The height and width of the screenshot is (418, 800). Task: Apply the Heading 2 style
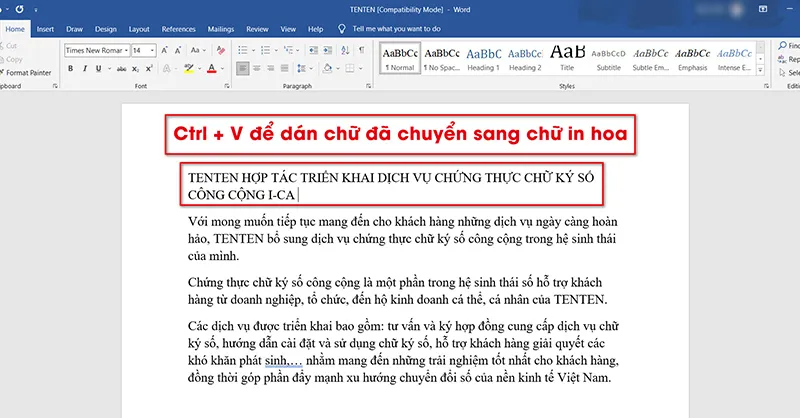525,58
